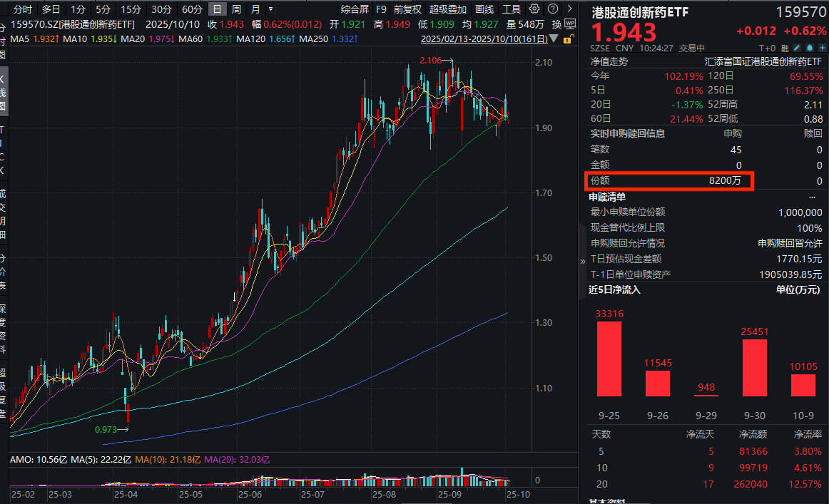Click the plus icon beside the bell icon

(x=823, y=47)
